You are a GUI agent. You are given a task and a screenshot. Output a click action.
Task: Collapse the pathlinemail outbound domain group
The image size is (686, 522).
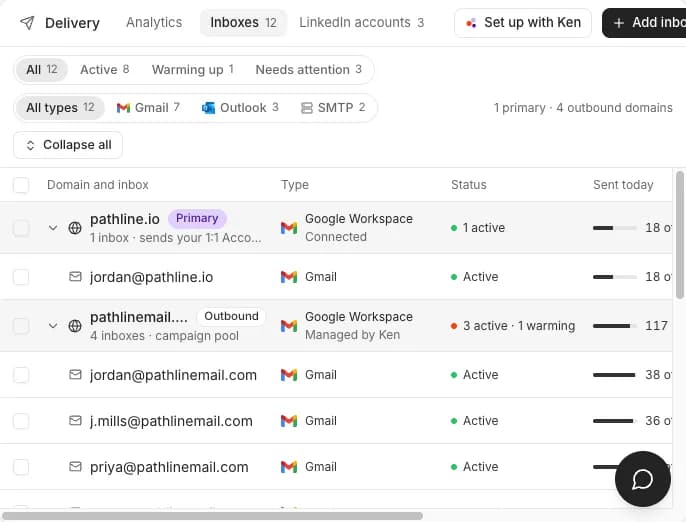coord(53,326)
